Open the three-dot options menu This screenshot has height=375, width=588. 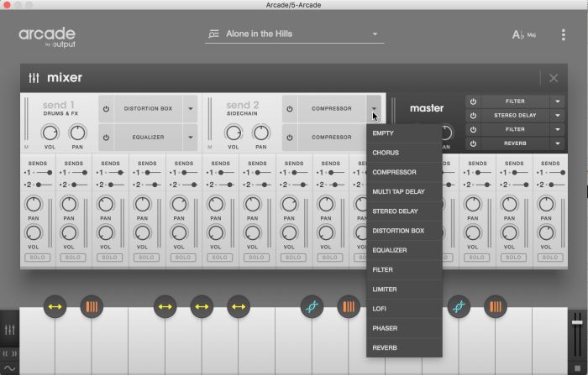tap(564, 34)
